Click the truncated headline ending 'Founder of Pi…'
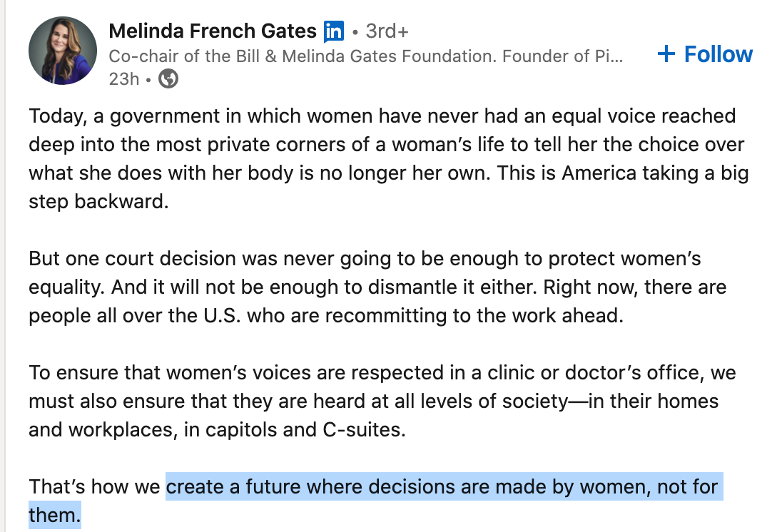This screenshot has height=532, width=772. 564,56
